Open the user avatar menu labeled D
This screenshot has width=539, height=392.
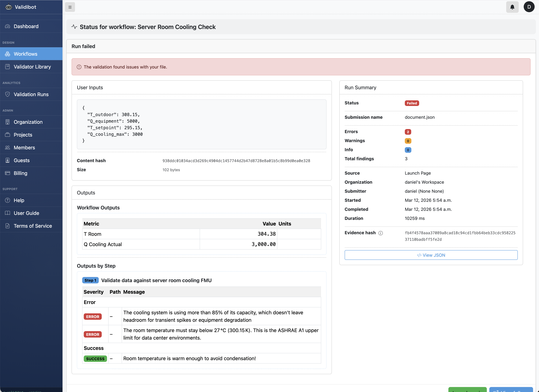click(529, 7)
